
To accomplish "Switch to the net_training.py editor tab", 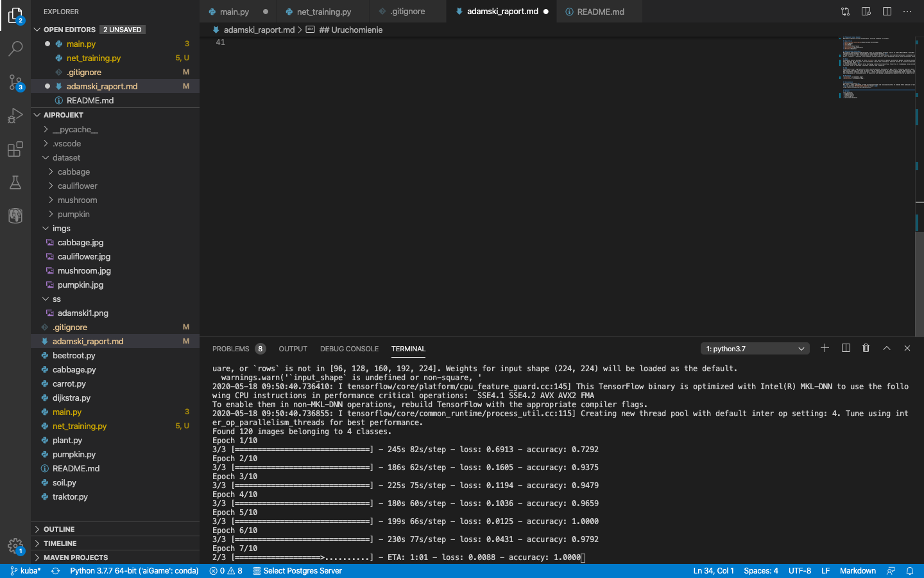I will tap(323, 12).
